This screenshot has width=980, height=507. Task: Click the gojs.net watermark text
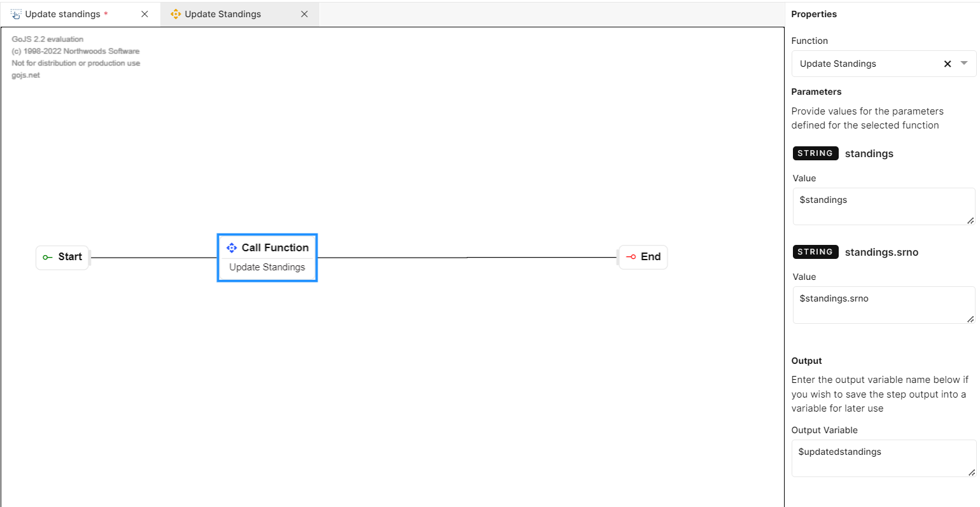coord(25,75)
